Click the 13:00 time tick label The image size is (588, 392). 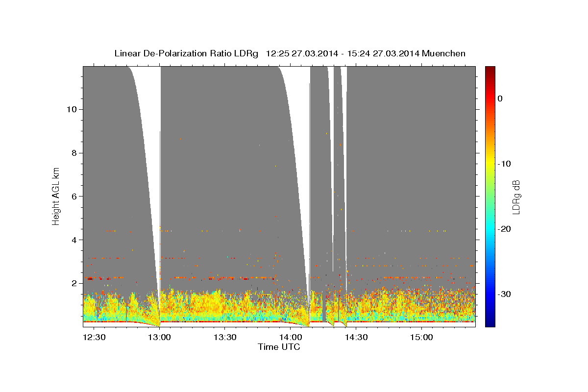click(x=159, y=337)
